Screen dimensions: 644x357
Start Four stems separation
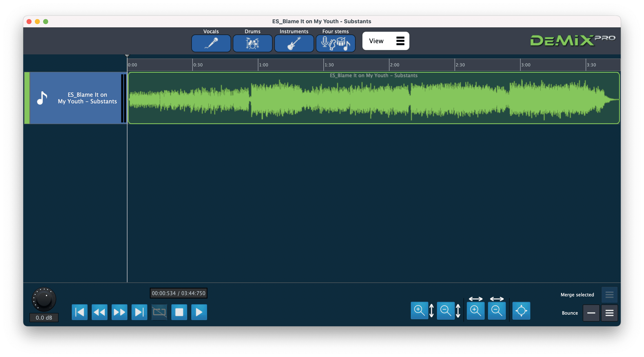pos(335,43)
